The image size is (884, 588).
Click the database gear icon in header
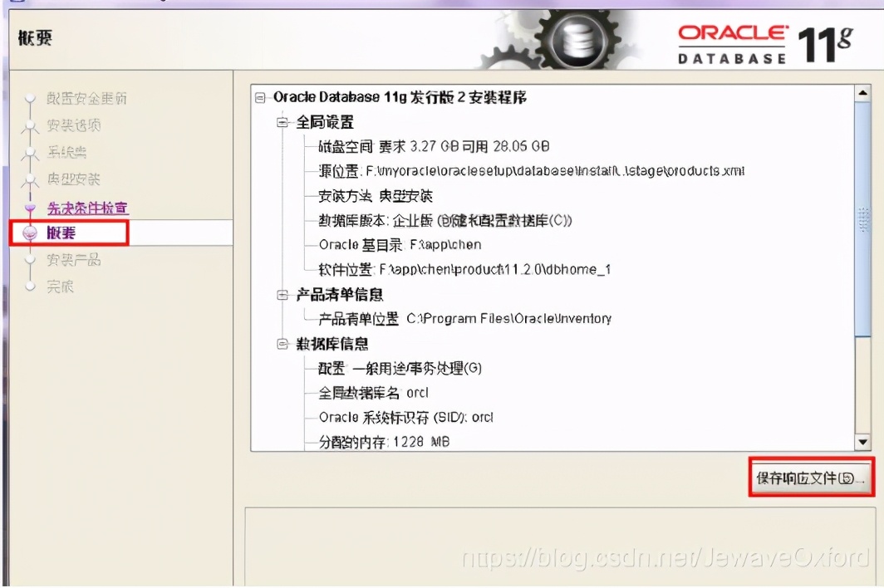578,41
